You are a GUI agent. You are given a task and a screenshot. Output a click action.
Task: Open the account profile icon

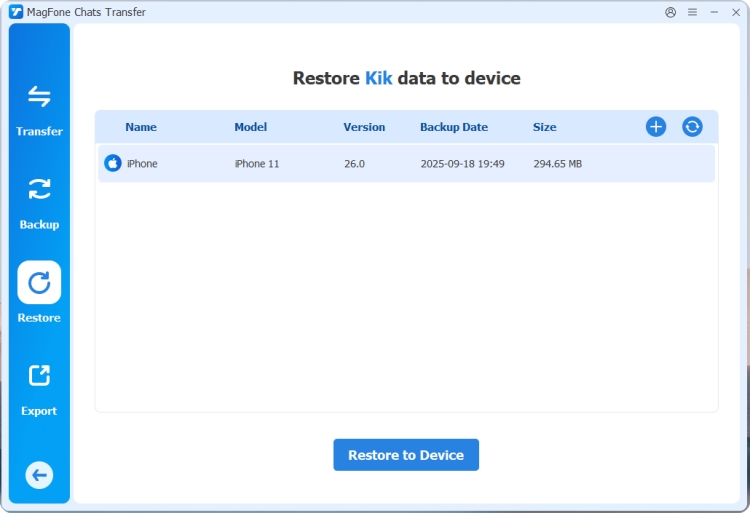(x=670, y=12)
